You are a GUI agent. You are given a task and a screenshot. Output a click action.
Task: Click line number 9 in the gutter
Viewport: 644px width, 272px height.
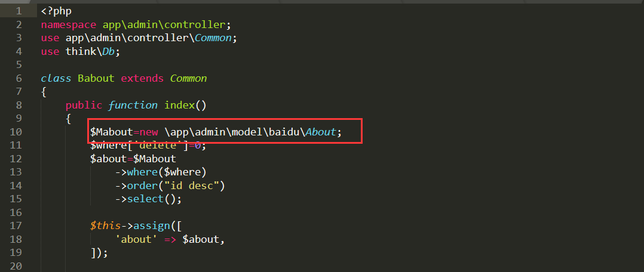point(19,119)
